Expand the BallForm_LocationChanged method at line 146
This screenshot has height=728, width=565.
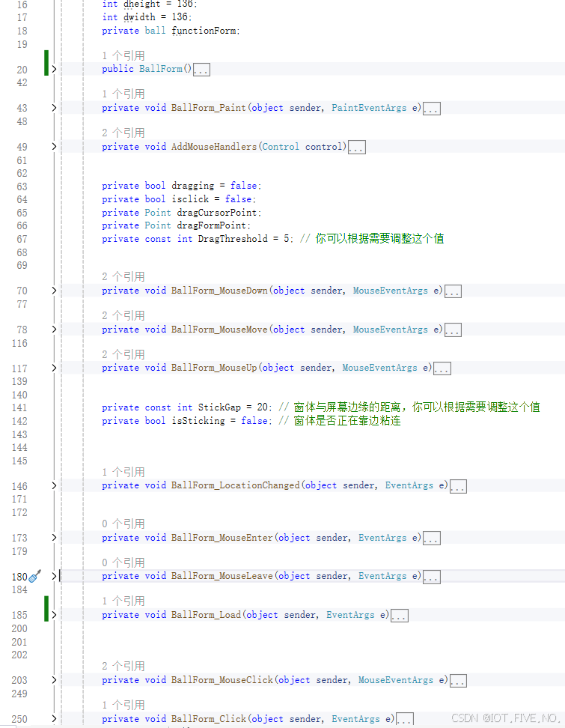pyautogui.click(x=54, y=485)
